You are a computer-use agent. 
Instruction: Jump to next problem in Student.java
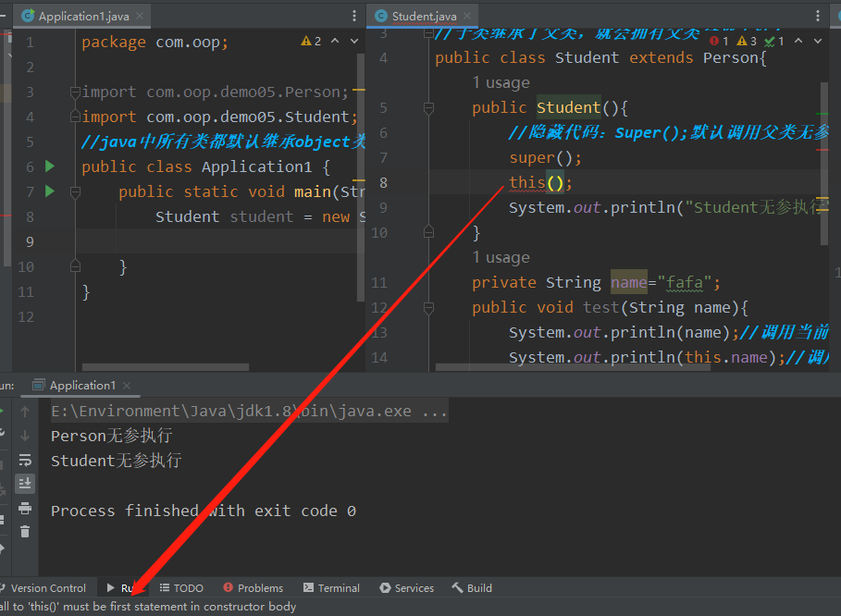817,41
